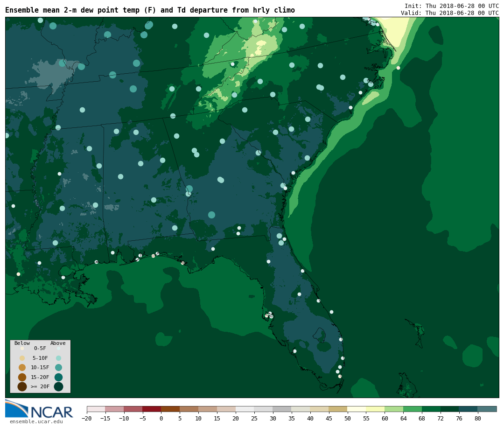
Task: Select the 5 to 10 colorbar swatch
Action: [189, 409]
